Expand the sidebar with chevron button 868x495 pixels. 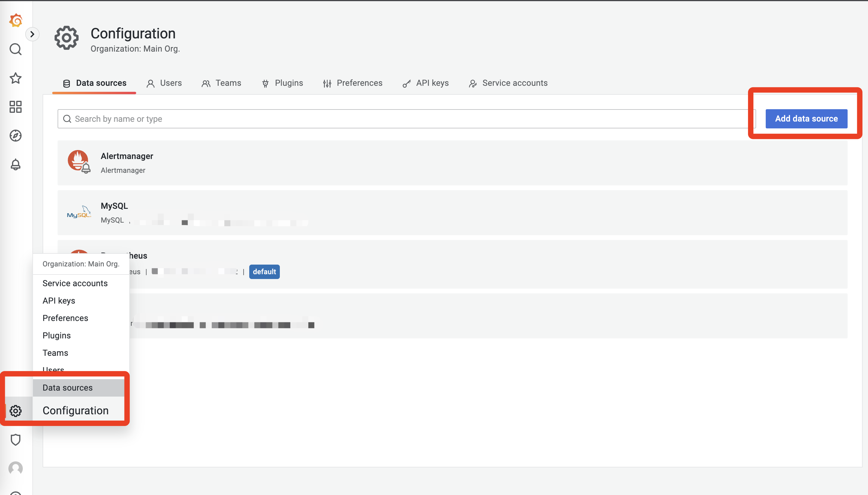32,34
